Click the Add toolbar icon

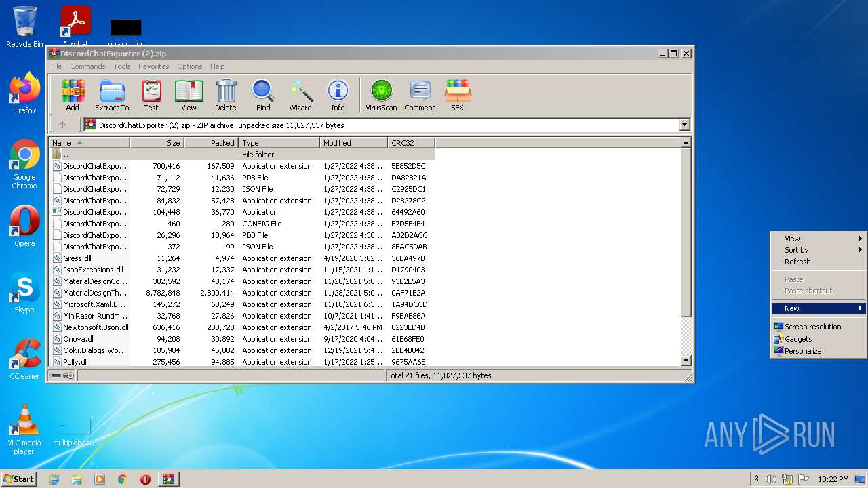click(x=73, y=95)
